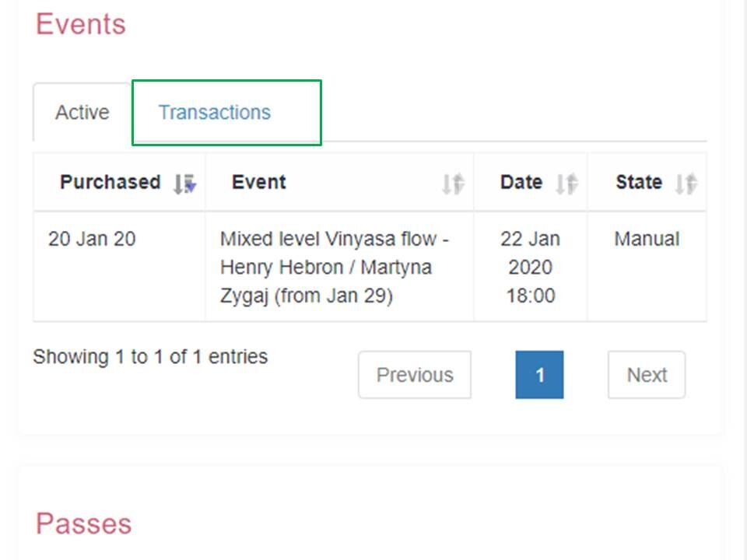Open the Mixed level Vinyasa flow event
The width and height of the screenshot is (747, 560).
(x=335, y=267)
